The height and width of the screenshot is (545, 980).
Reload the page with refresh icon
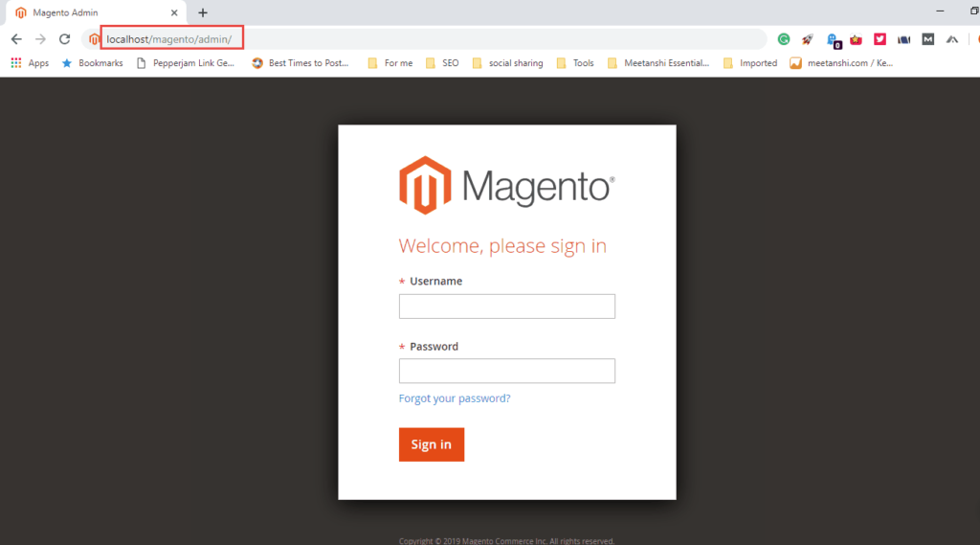coord(64,39)
